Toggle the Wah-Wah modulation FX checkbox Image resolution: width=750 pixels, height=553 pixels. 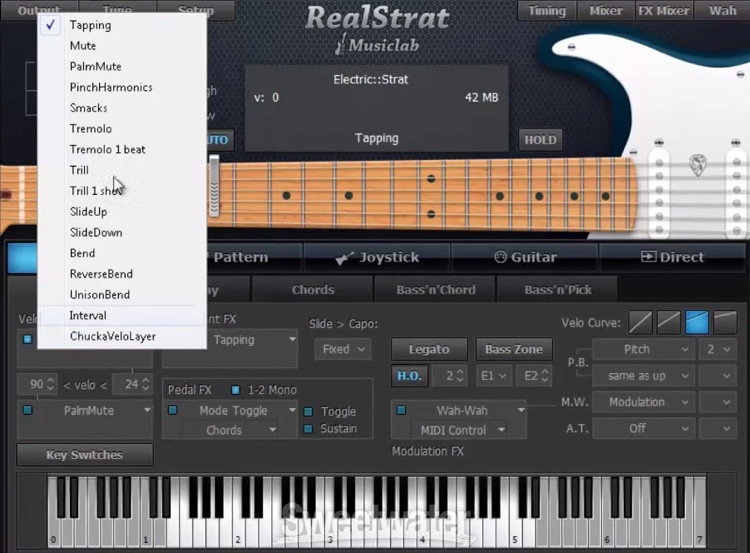(401, 410)
